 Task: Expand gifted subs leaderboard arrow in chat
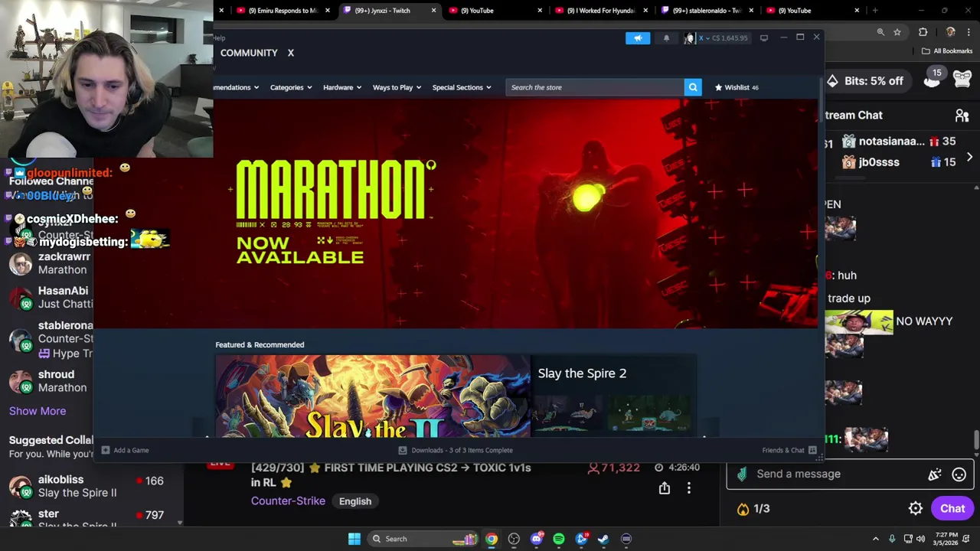tap(969, 157)
